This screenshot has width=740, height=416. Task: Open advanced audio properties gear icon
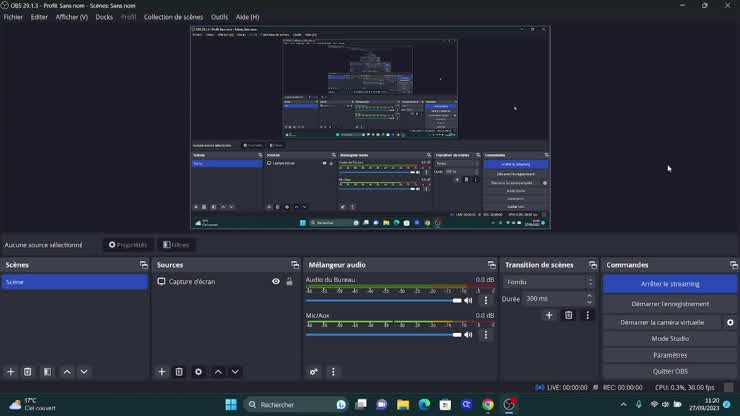pos(314,372)
